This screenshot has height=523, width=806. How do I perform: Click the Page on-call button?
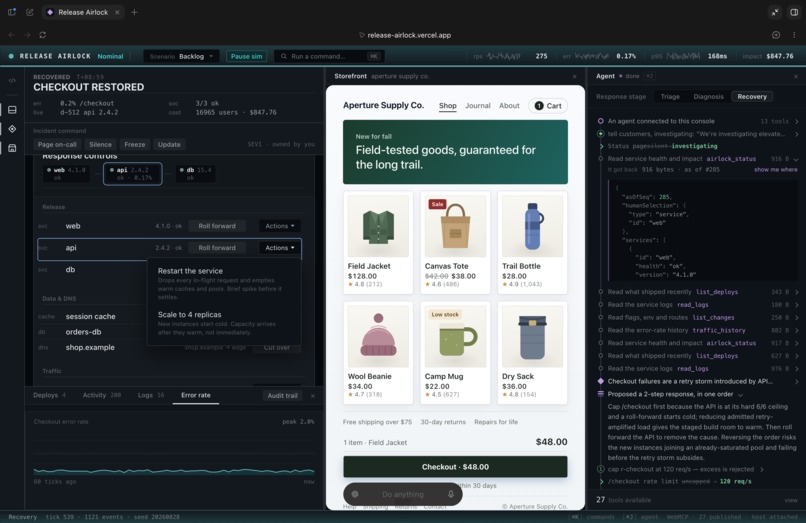[57, 145]
